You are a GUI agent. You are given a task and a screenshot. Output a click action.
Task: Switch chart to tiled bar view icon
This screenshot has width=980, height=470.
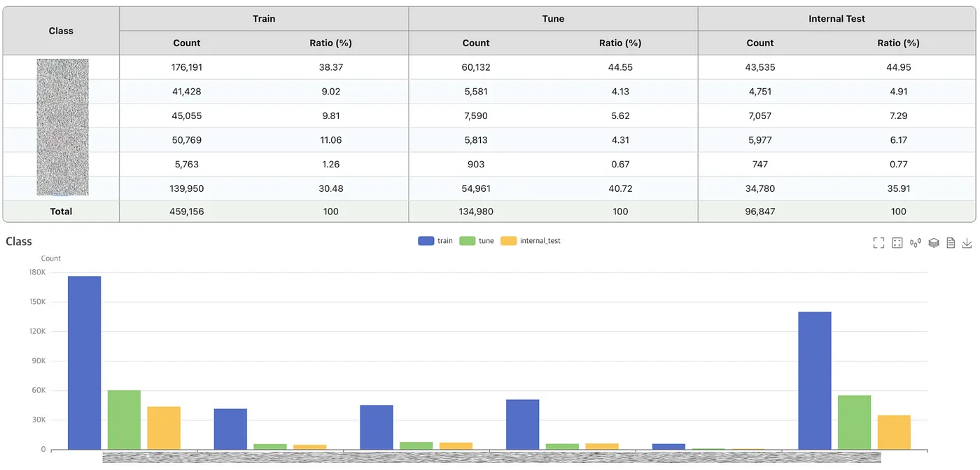915,243
